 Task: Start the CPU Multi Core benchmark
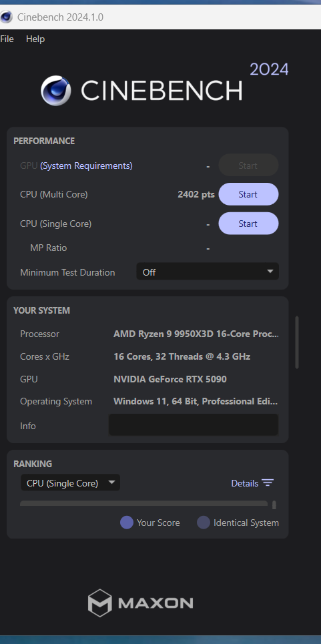248,194
